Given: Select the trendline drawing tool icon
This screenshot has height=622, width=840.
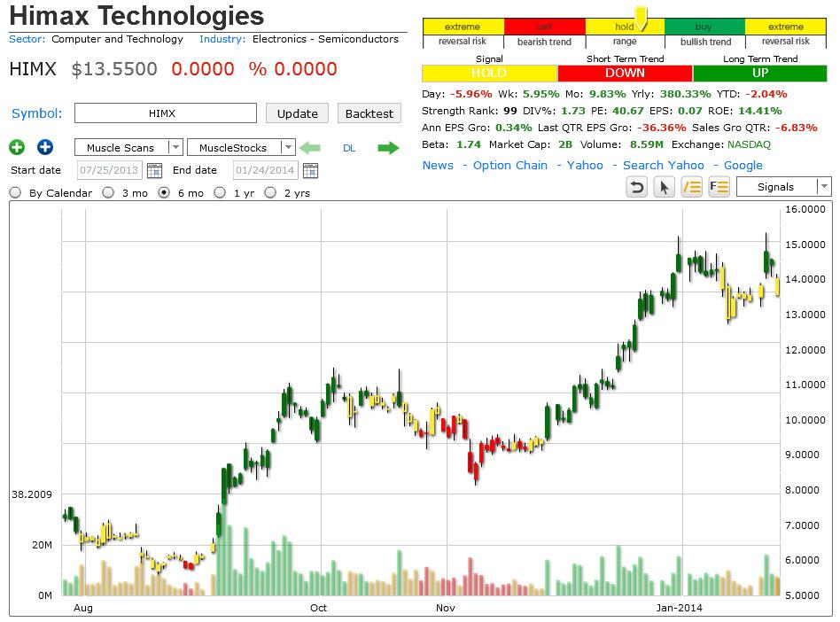Looking at the screenshot, I should [691, 187].
